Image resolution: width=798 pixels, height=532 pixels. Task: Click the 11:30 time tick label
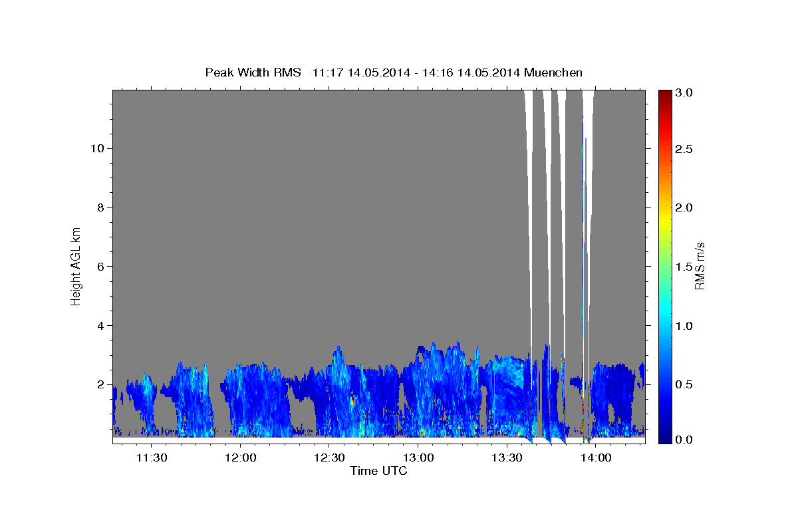click(x=152, y=458)
